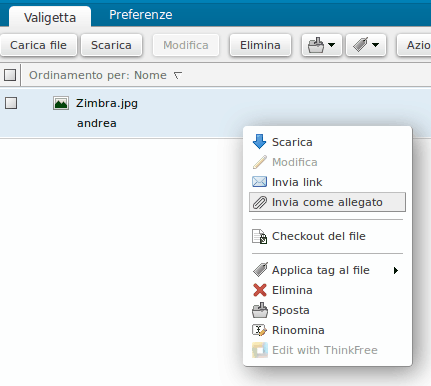Click the Carica file button
The height and width of the screenshot is (386, 431).
click(x=39, y=45)
